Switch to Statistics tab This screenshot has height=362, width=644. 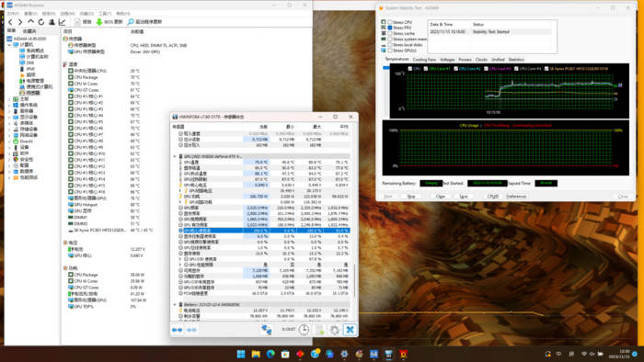(x=516, y=60)
